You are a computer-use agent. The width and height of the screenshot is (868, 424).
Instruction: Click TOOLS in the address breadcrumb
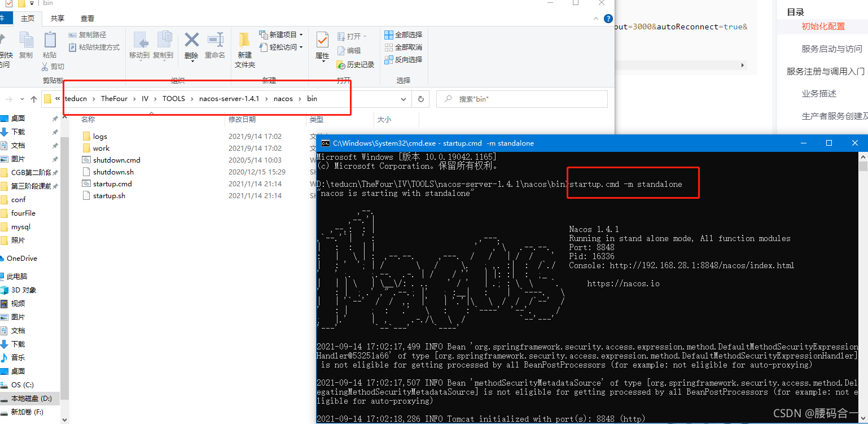click(174, 99)
